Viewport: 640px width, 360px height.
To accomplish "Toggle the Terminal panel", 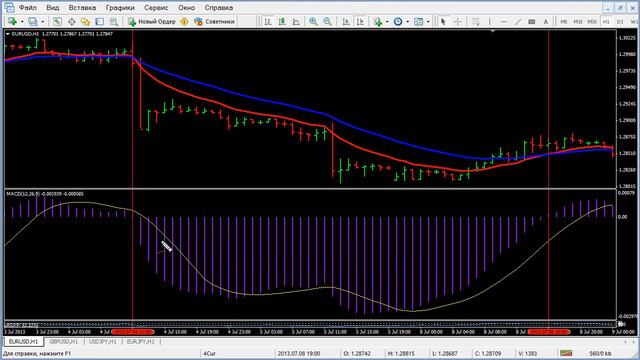I will [100, 22].
